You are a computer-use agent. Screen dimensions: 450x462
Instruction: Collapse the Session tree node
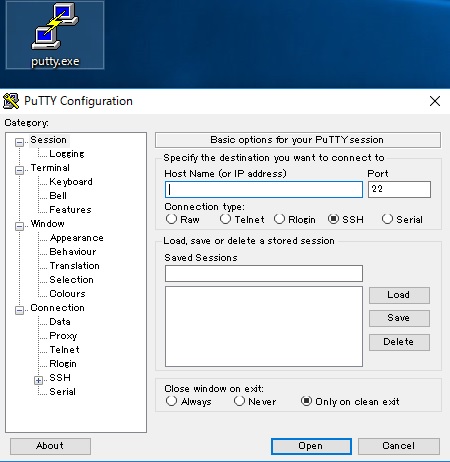[19, 142]
